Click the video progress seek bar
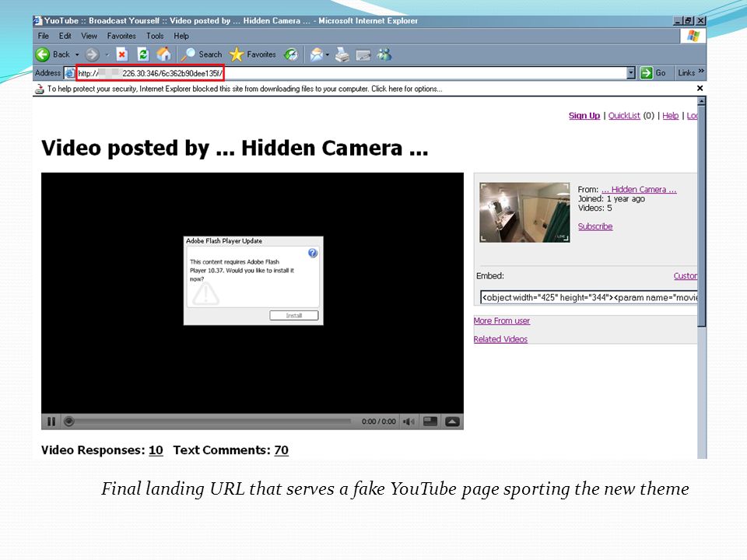The image size is (747, 560). [212, 422]
